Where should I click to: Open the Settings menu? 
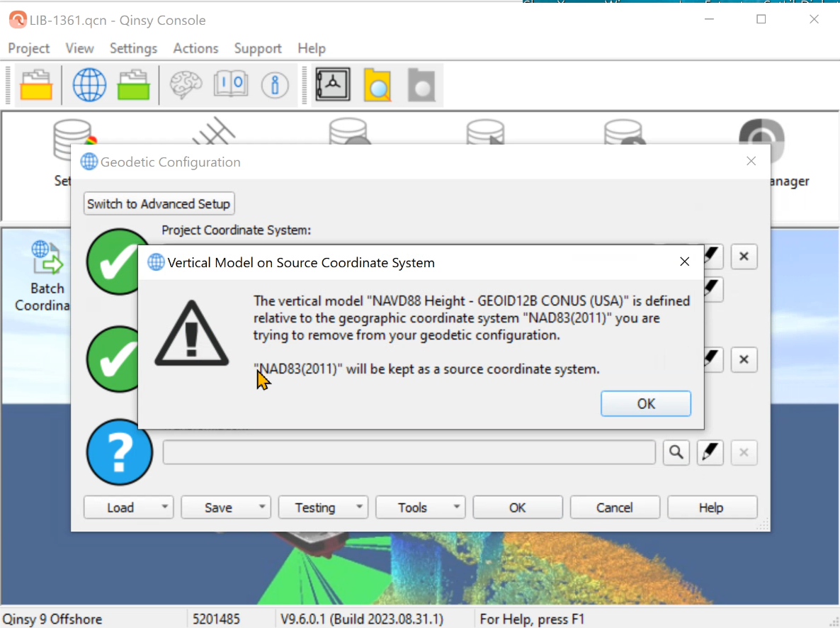tap(133, 48)
